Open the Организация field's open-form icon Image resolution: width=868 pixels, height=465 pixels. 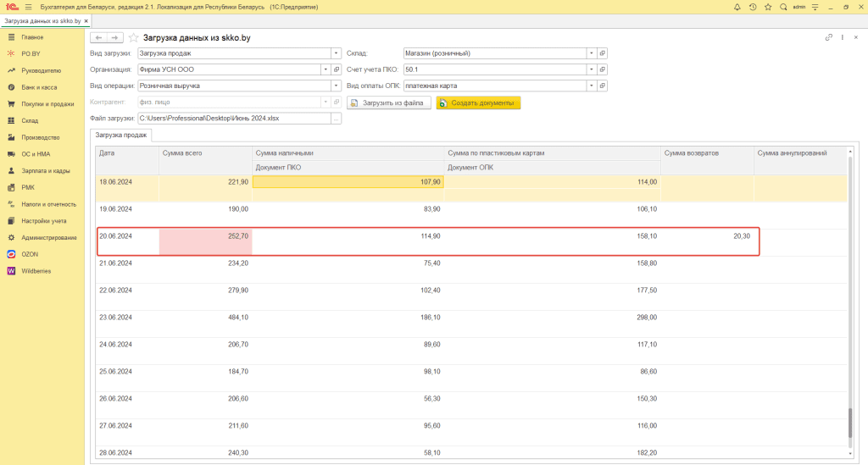[337, 69]
